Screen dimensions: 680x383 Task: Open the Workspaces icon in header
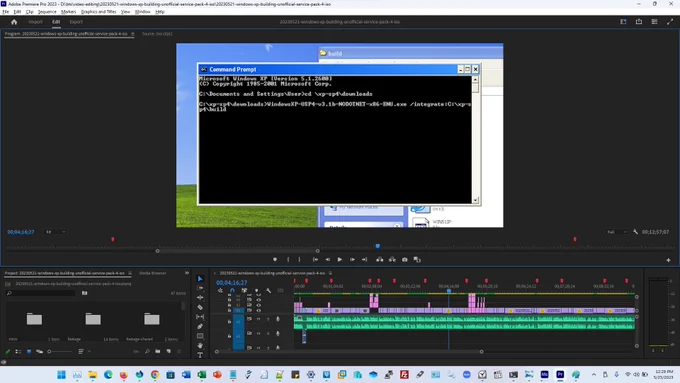[x=623, y=22]
